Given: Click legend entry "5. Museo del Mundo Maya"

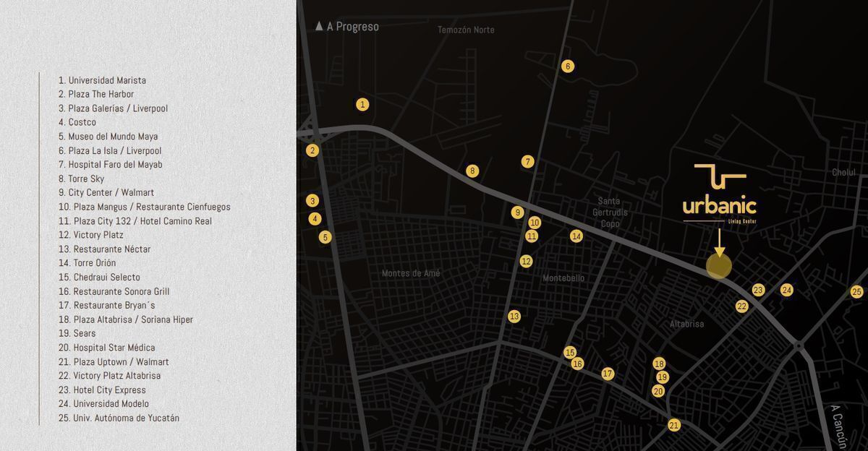Looking at the screenshot, I should 108,137.
